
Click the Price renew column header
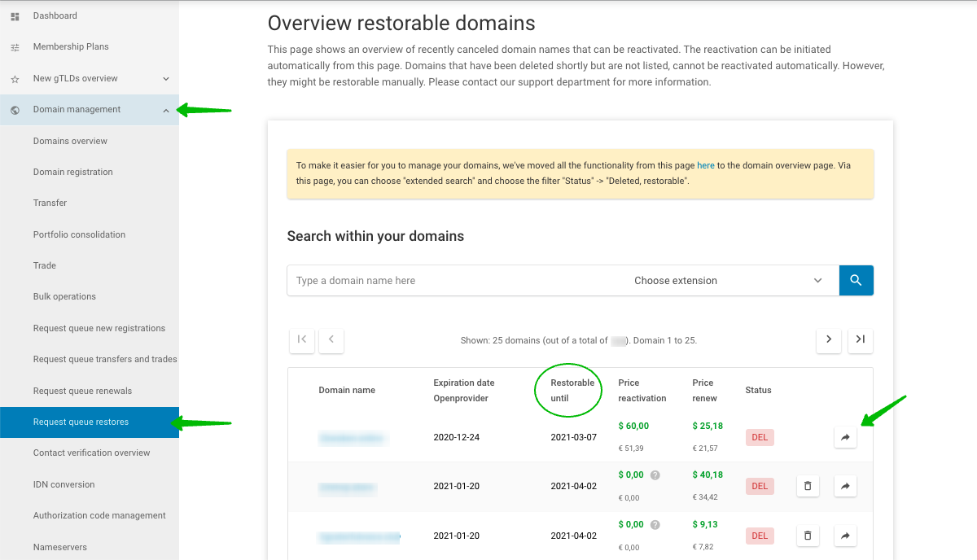click(705, 390)
